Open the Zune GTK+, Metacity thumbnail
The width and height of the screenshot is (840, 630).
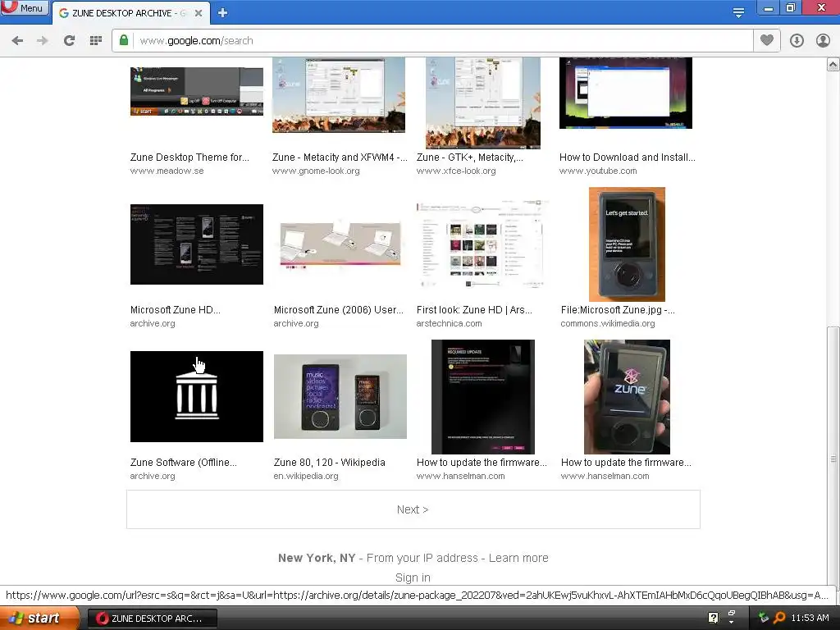pos(482,103)
